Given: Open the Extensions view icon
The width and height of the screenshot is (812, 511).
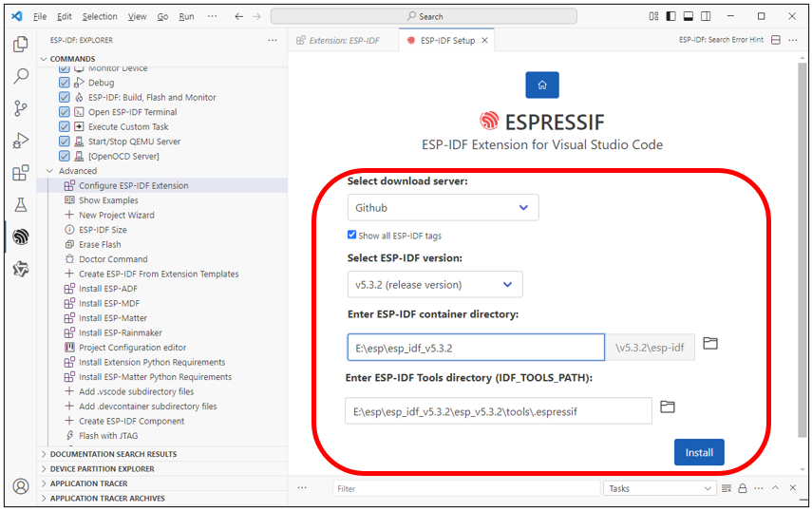Looking at the screenshot, I should (x=21, y=173).
